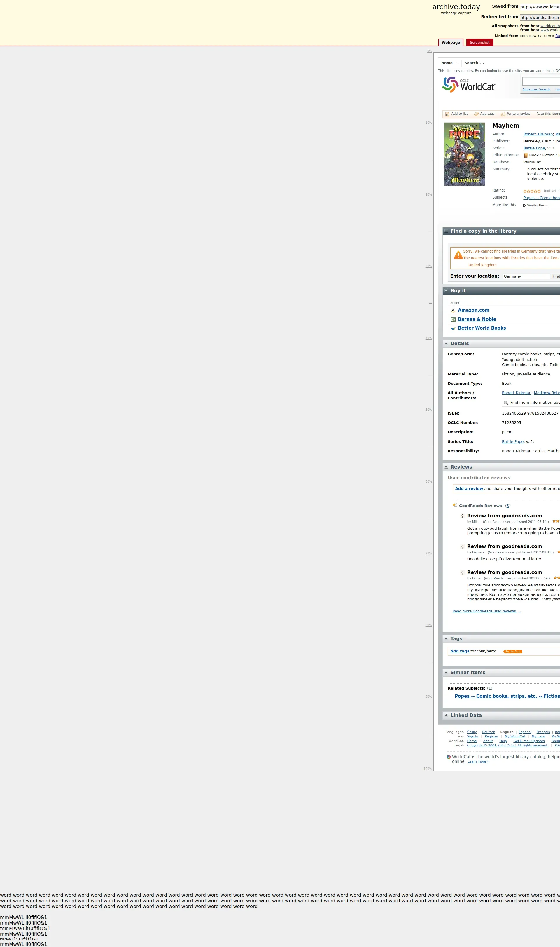Collapse the Find a copy in the library section

446,231
